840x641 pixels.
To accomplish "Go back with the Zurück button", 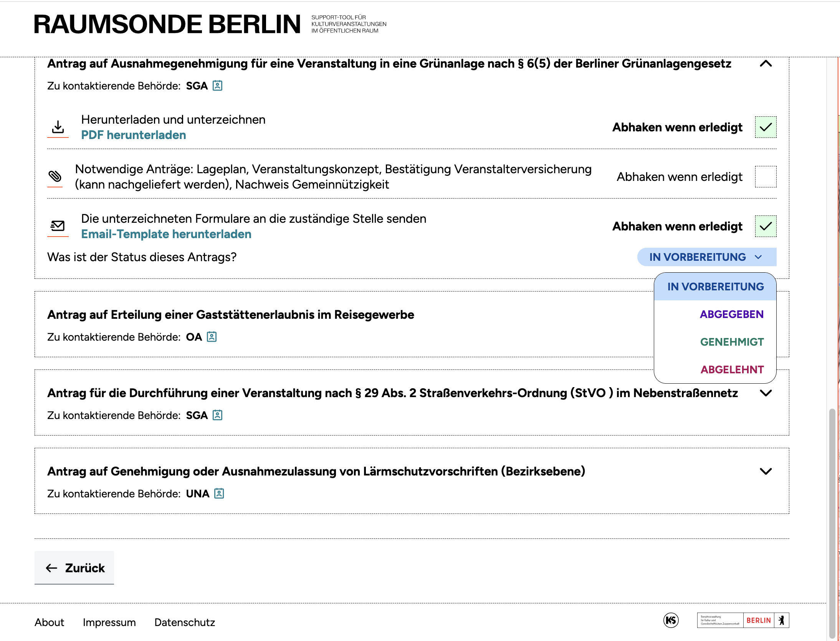I will 74,568.
